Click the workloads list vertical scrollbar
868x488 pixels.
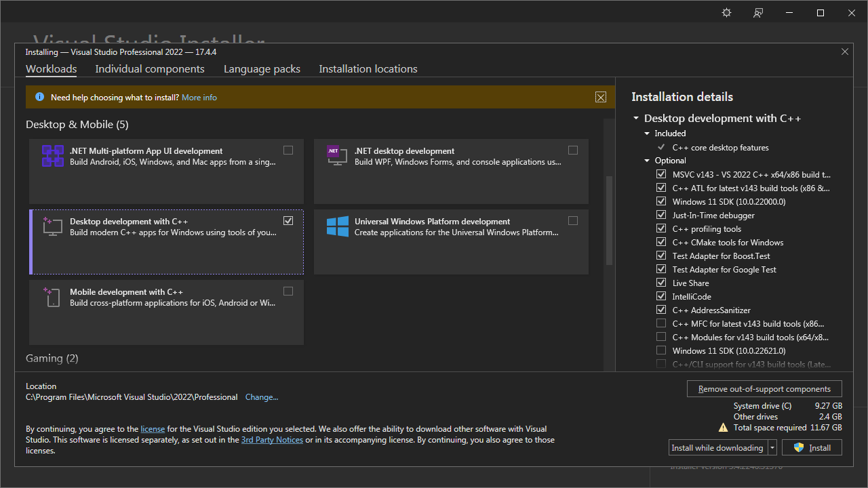(x=609, y=220)
